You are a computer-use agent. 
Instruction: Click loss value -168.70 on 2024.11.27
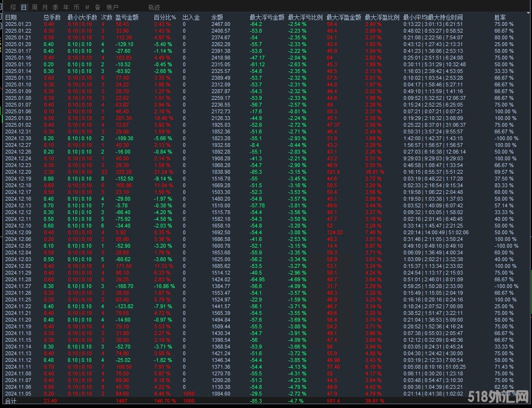click(124, 286)
